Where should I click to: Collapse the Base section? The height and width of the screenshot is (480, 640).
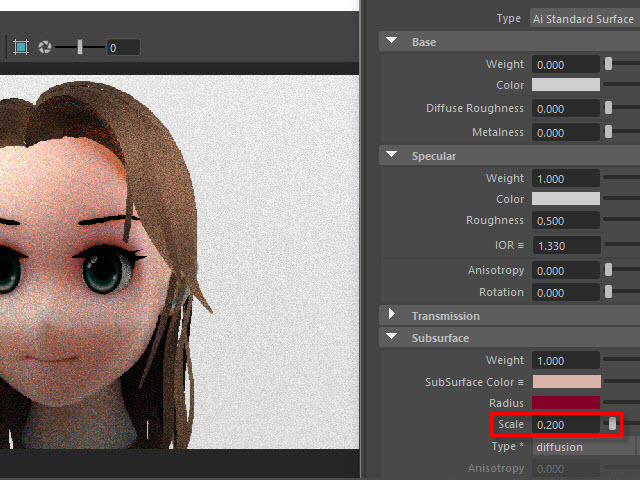coord(391,42)
